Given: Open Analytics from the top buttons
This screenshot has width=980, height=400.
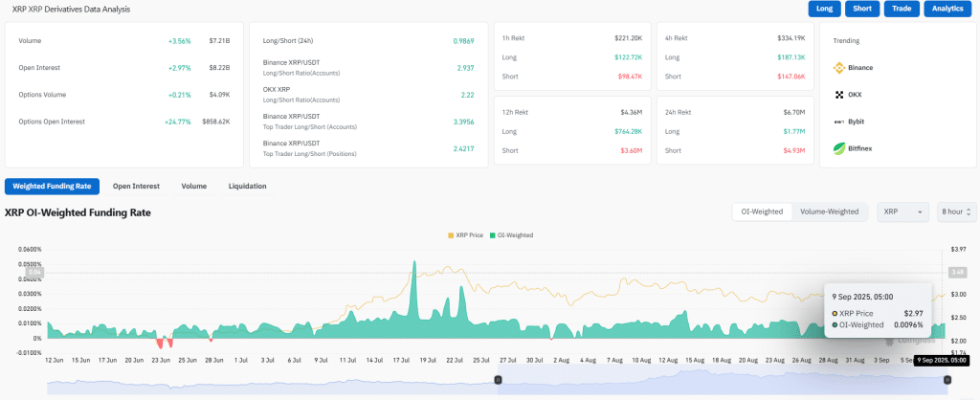Looking at the screenshot, I should [949, 9].
